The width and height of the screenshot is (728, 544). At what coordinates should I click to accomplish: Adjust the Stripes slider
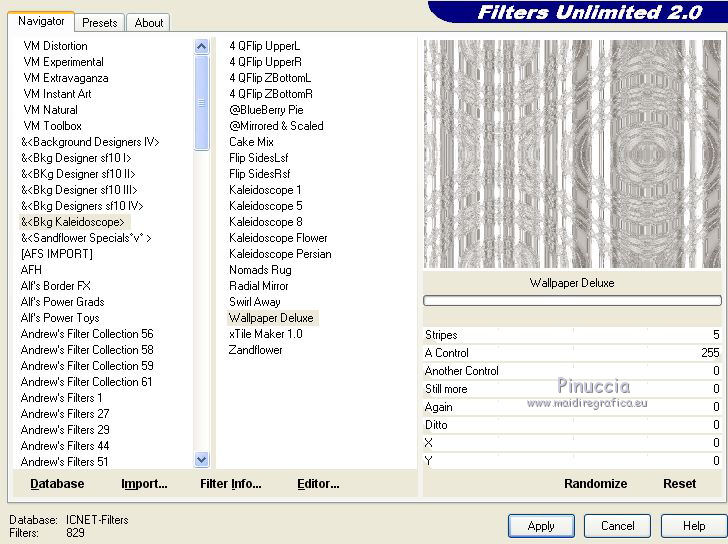click(572, 335)
